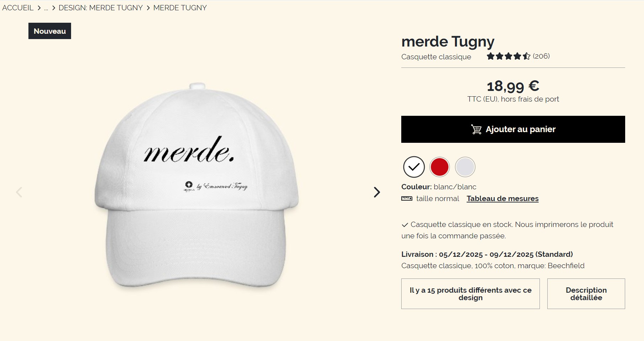Choose the red cap color
Screen dimensions: 644x341
(x=440, y=167)
